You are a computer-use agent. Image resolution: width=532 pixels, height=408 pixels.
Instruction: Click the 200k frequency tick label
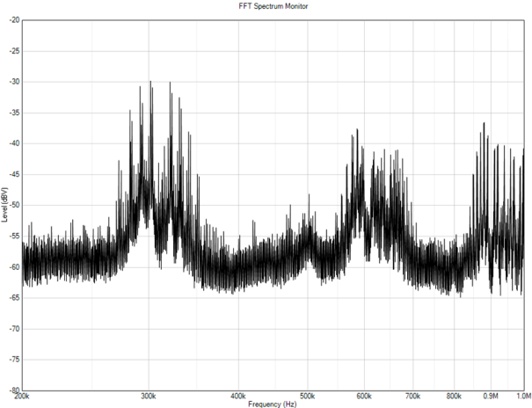(x=23, y=395)
